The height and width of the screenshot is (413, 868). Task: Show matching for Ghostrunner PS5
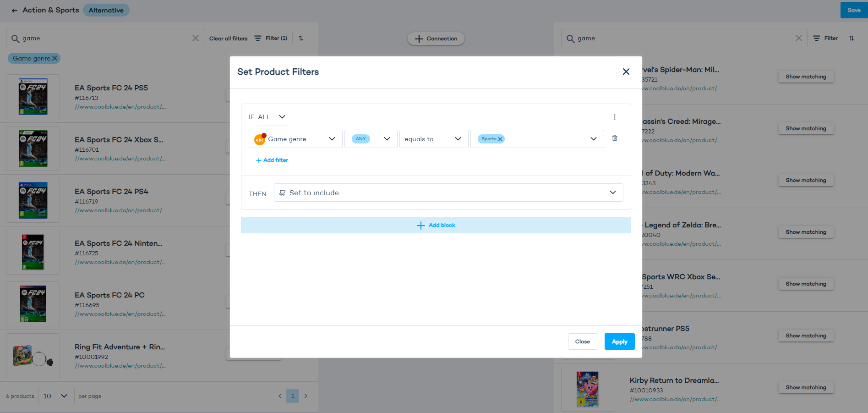(x=806, y=336)
